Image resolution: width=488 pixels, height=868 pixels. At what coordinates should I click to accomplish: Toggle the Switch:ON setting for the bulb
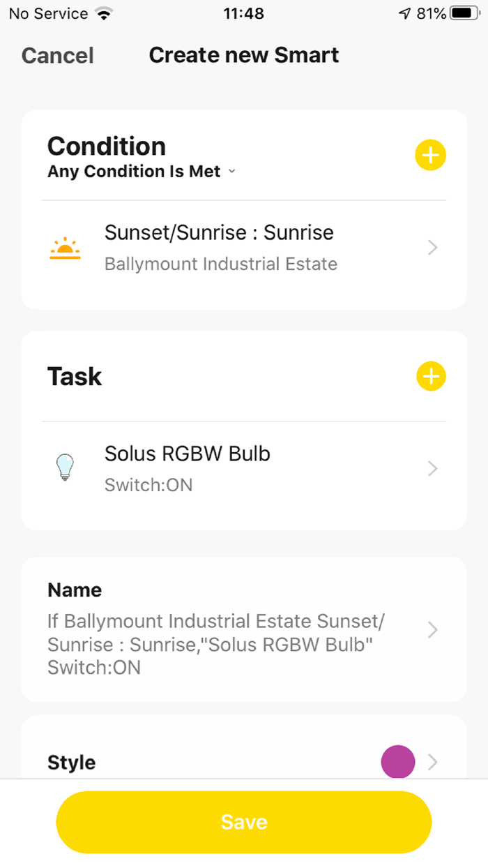click(x=148, y=484)
